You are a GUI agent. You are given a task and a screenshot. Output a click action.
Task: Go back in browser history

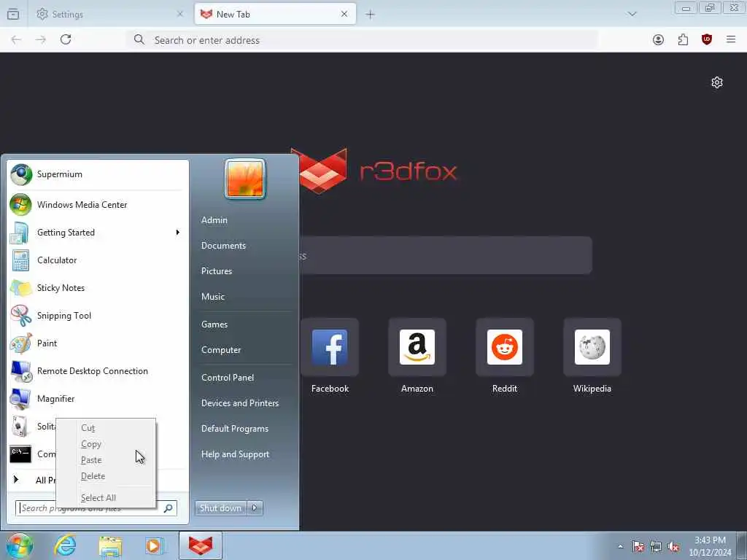(16, 39)
